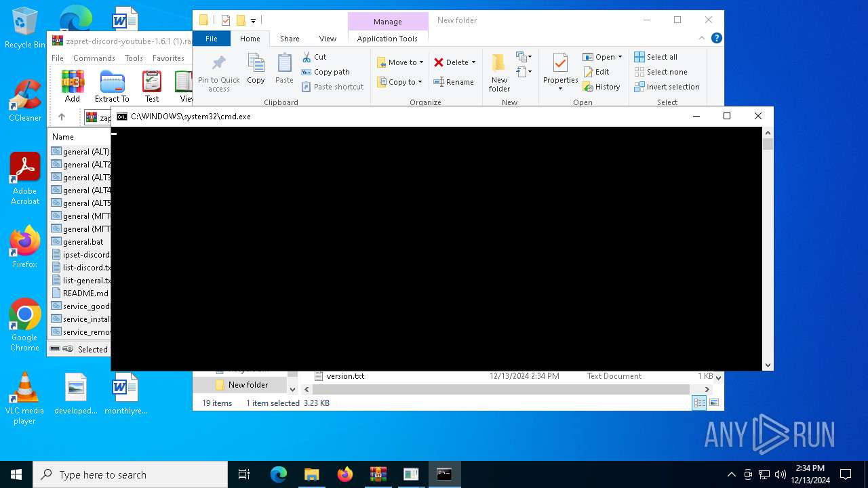The width and height of the screenshot is (868, 488).
Task: Click the WinRAR Add toolbar icon
Action: tap(73, 87)
